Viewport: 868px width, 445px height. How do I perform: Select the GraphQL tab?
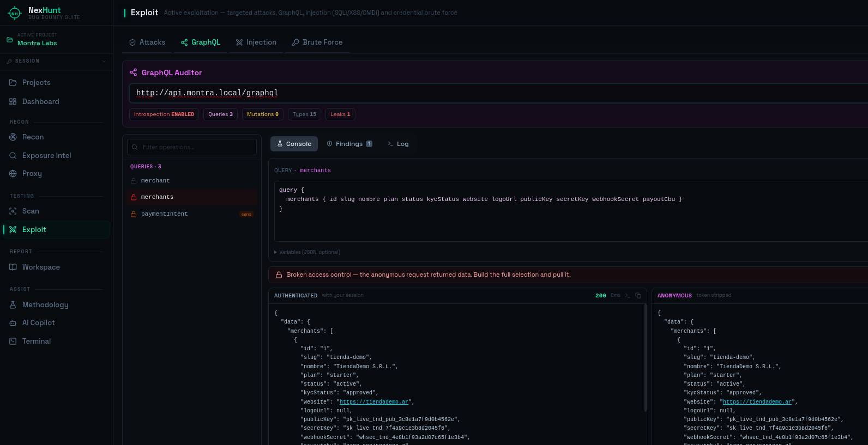pyautogui.click(x=201, y=42)
